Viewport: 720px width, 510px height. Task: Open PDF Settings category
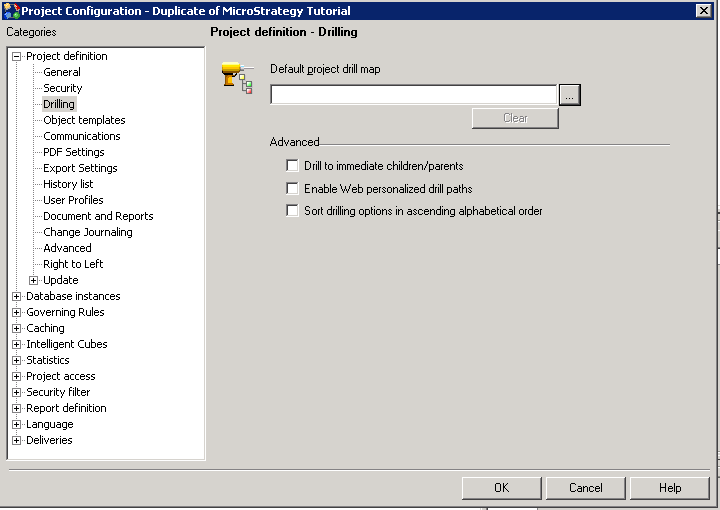coord(73,152)
